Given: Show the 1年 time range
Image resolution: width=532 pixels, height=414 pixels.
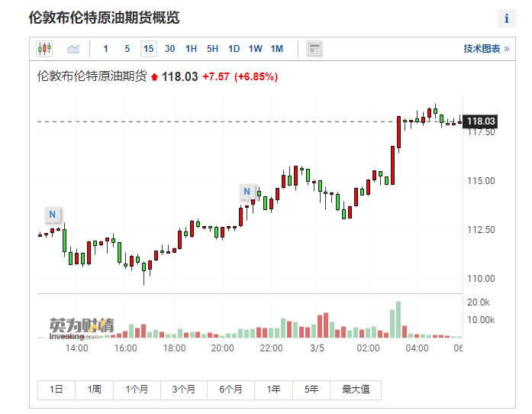Looking at the screenshot, I should pos(273,390).
